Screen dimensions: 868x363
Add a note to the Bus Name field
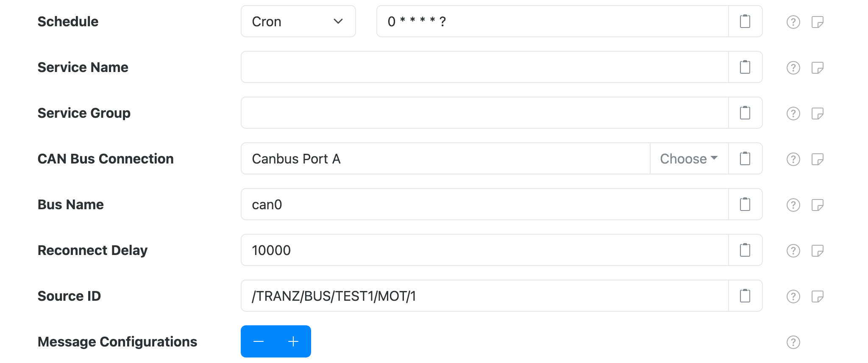click(x=818, y=204)
